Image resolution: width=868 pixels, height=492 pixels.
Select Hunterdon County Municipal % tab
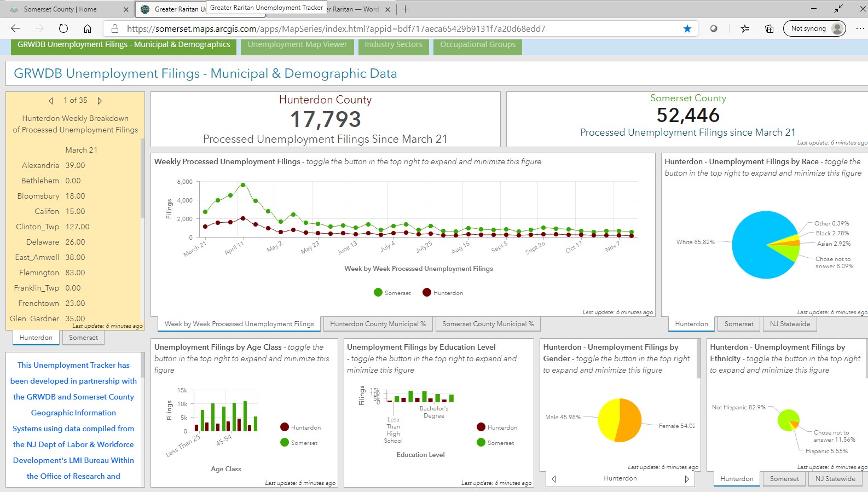(x=378, y=324)
